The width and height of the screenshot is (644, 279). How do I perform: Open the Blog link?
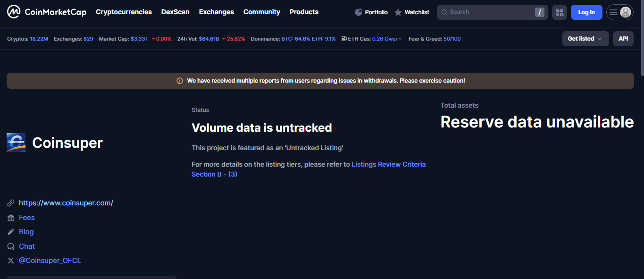pyautogui.click(x=26, y=232)
